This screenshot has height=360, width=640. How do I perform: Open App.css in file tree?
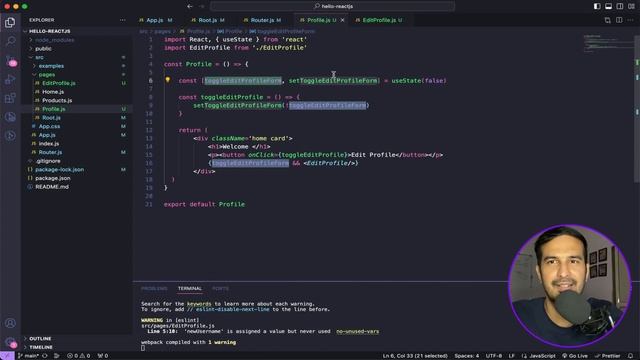click(x=76, y=126)
